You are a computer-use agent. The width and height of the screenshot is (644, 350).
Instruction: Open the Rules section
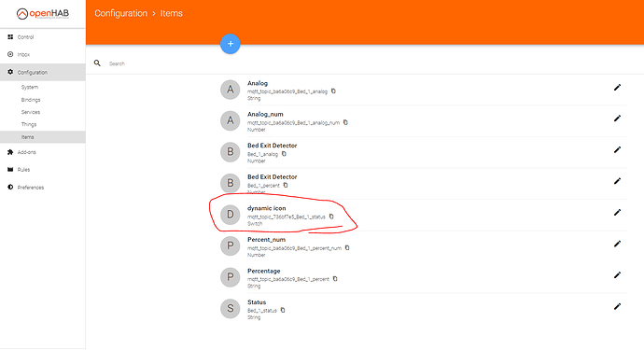[43, 170]
